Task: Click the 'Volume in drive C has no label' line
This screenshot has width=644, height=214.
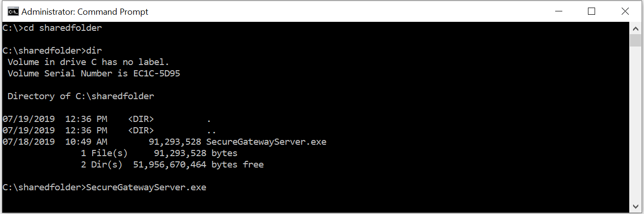Action: coord(88,62)
